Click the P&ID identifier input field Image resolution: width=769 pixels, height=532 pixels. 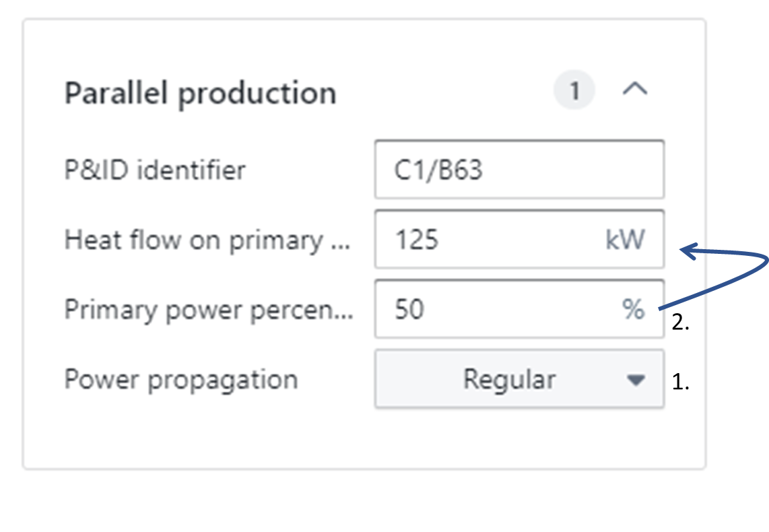coord(519,170)
